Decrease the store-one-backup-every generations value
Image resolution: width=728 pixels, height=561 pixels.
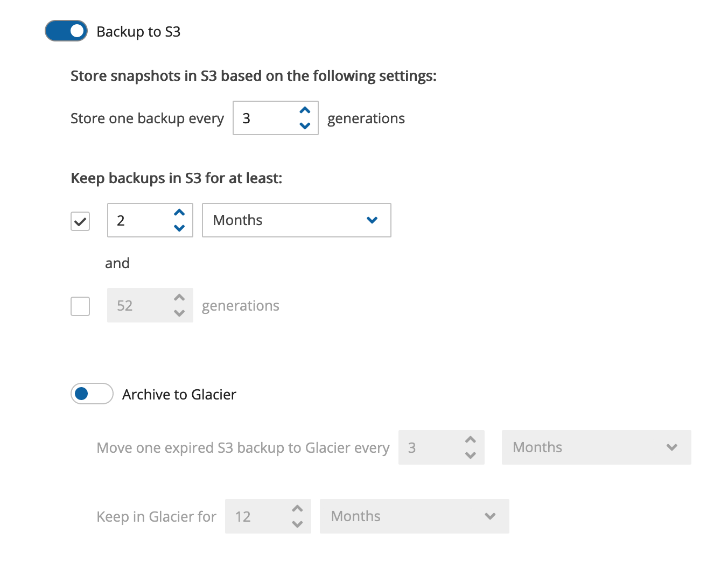pos(305,126)
